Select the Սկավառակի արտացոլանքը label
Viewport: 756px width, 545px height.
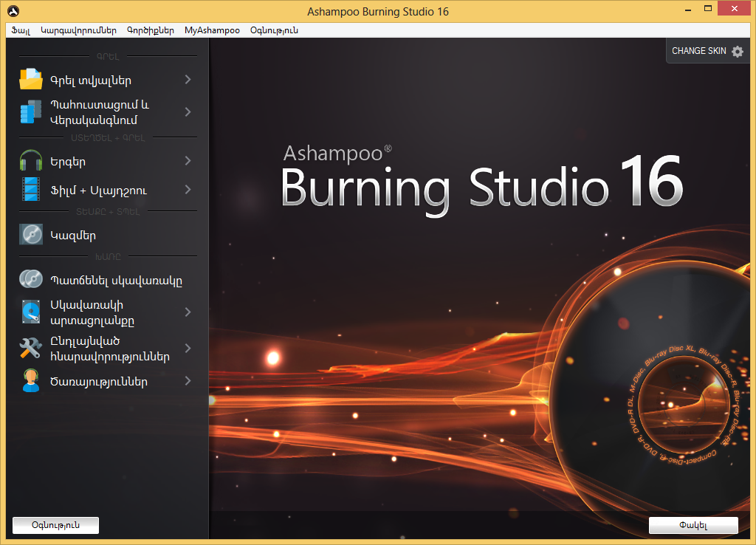92,312
